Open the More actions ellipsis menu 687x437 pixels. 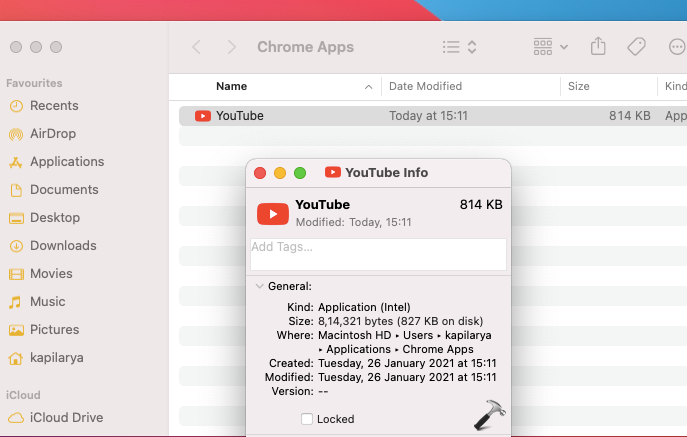(677, 46)
